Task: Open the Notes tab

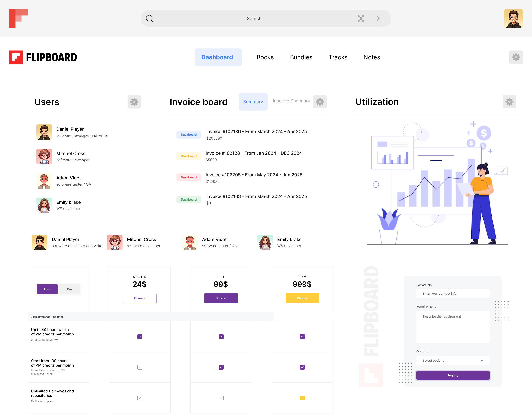Action: pos(371,57)
